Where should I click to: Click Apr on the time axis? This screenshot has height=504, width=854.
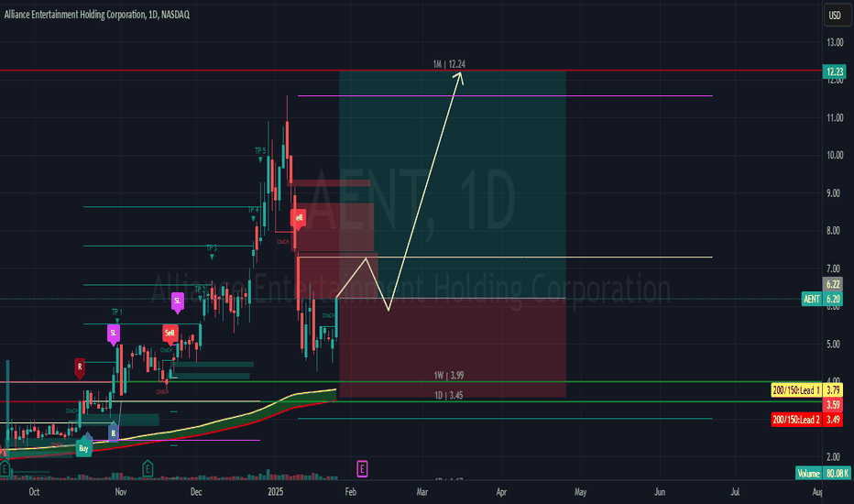(501, 491)
